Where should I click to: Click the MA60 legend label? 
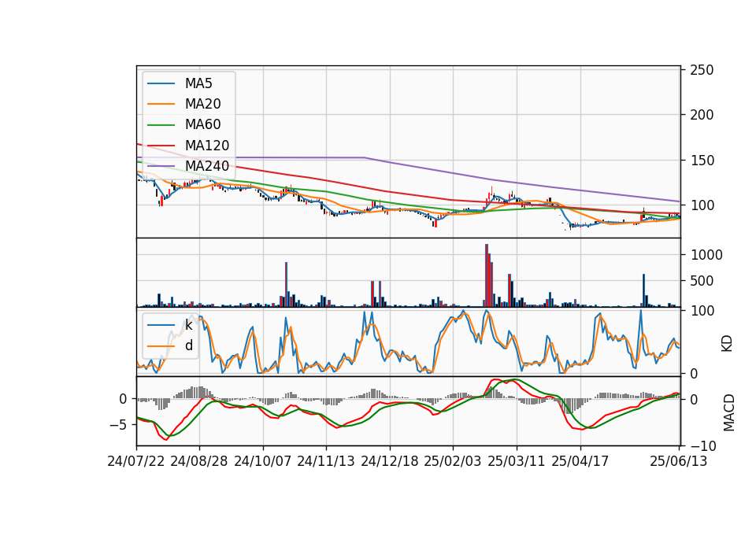tap(202, 125)
